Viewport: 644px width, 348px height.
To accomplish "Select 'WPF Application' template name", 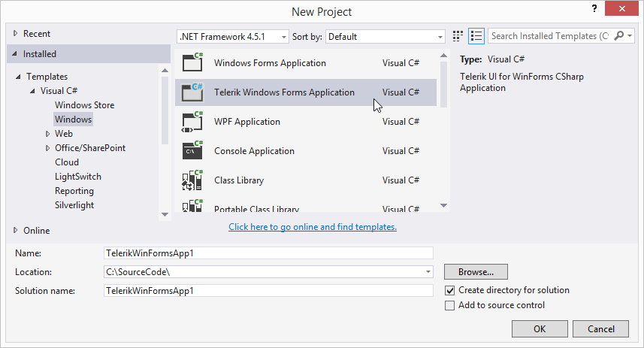I will 247,122.
